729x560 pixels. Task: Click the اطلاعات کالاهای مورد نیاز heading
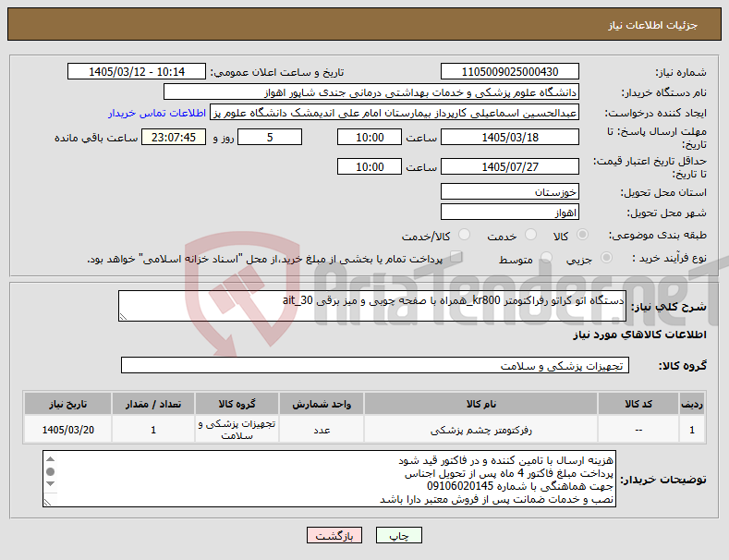(639, 335)
